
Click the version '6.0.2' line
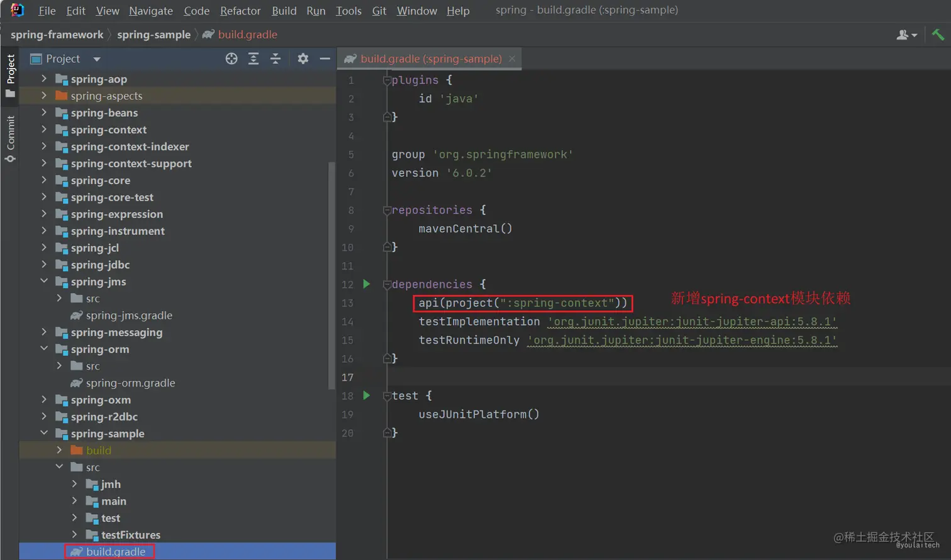point(442,173)
